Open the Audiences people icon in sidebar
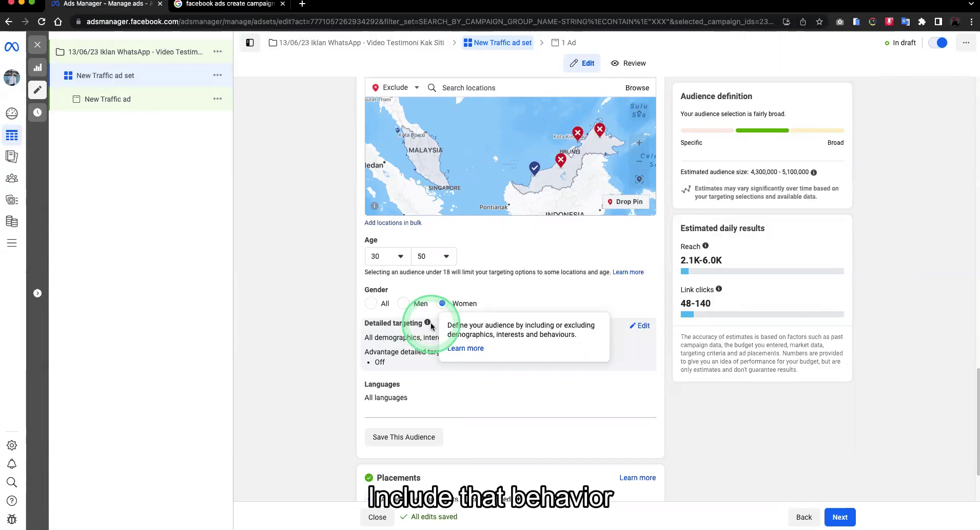Image resolution: width=980 pixels, height=530 pixels. point(12,178)
